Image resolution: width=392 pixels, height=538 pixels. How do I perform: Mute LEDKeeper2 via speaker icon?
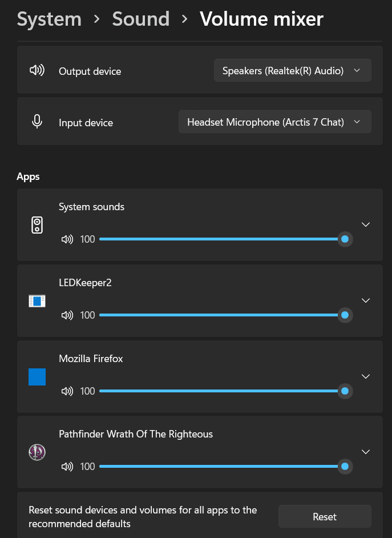coord(67,315)
